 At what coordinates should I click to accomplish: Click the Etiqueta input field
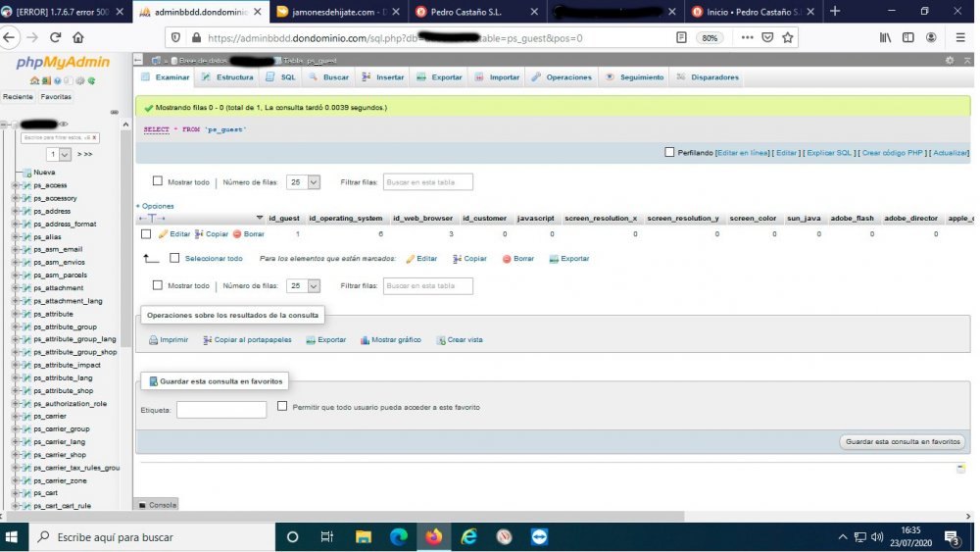[x=221, y=410]
